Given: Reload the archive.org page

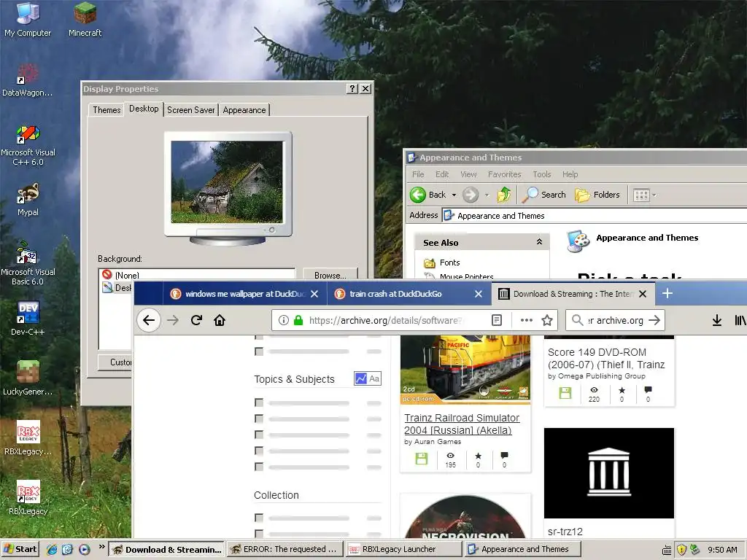Looking at the screenshot, I should [x=196, y=321].
